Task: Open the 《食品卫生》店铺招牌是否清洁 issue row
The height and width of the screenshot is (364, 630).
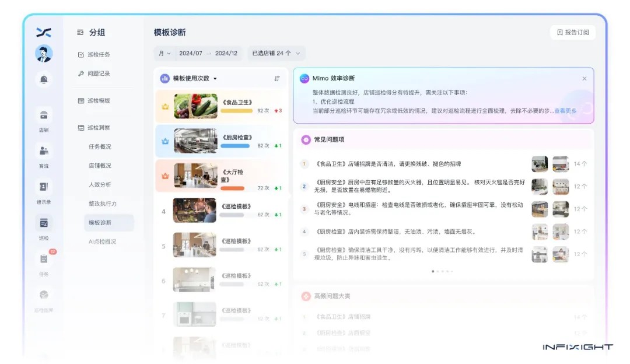Action: [443, 164]
